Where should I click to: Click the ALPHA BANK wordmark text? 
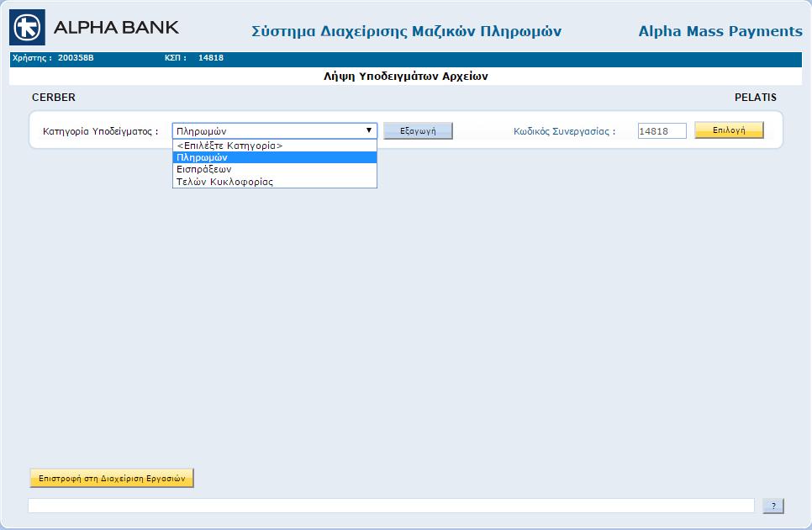116,28
